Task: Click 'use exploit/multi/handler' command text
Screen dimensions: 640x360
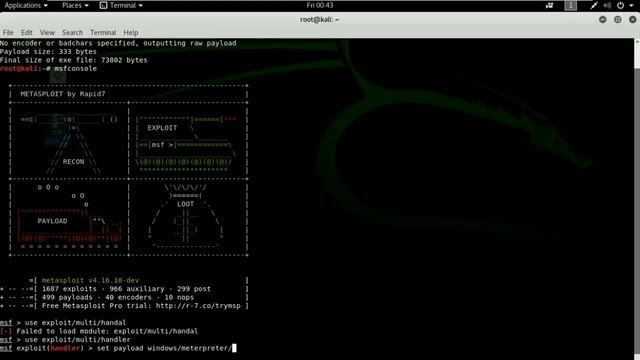Action: pyautogui.click(x=78, y=340)
